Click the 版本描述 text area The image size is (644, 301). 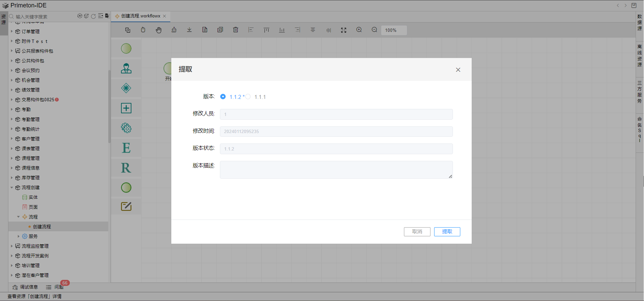tap(336, 170)
